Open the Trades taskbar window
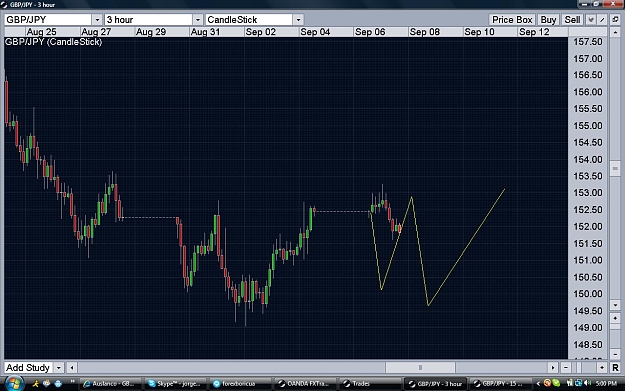625x391 pixels. (x=370, y=383)
